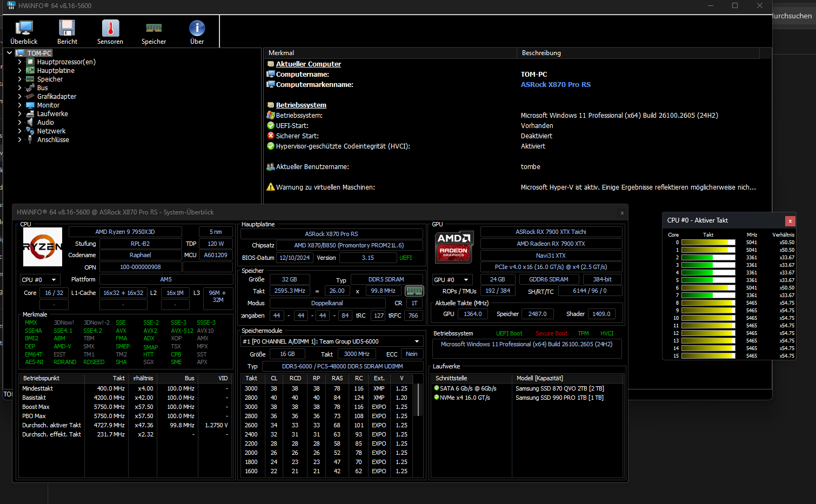This screenshot has width=816, height=504.
Task: Click the warning icon for virtuellen Maschinen
Action: coord(271,187)
